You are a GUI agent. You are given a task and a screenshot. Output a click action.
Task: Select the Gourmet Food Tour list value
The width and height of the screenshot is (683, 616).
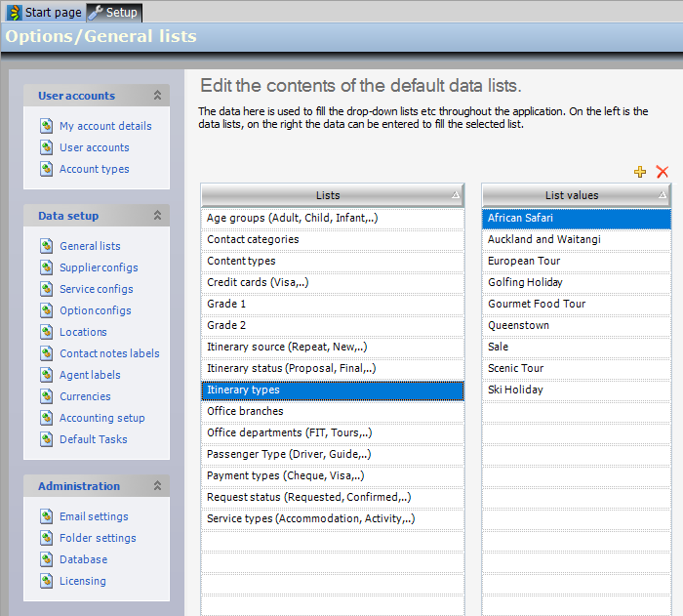(537, 304)
